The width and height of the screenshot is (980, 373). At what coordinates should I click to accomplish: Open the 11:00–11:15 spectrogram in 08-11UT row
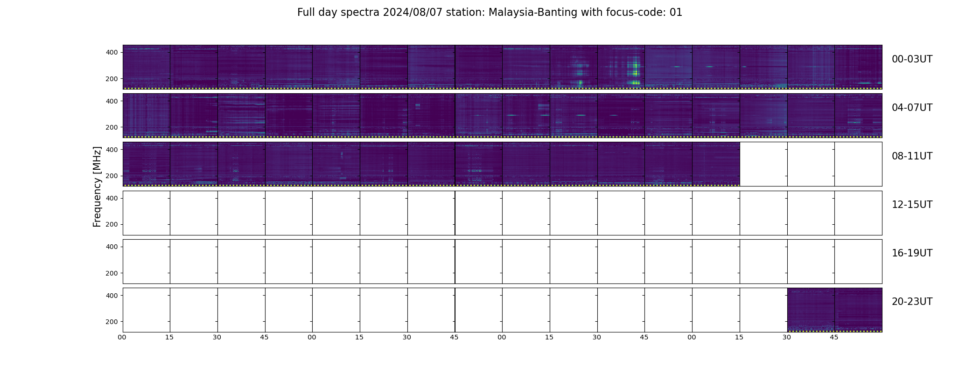pos(716,164)
